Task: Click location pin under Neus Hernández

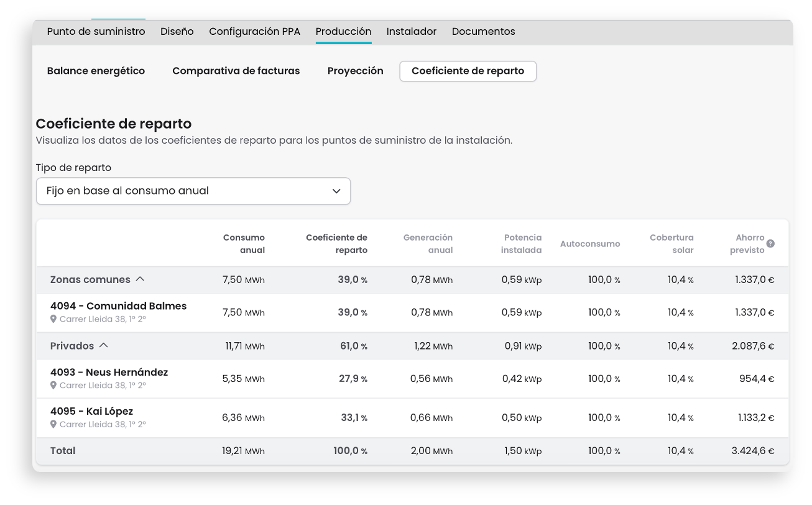Action: tap(53, 386)
